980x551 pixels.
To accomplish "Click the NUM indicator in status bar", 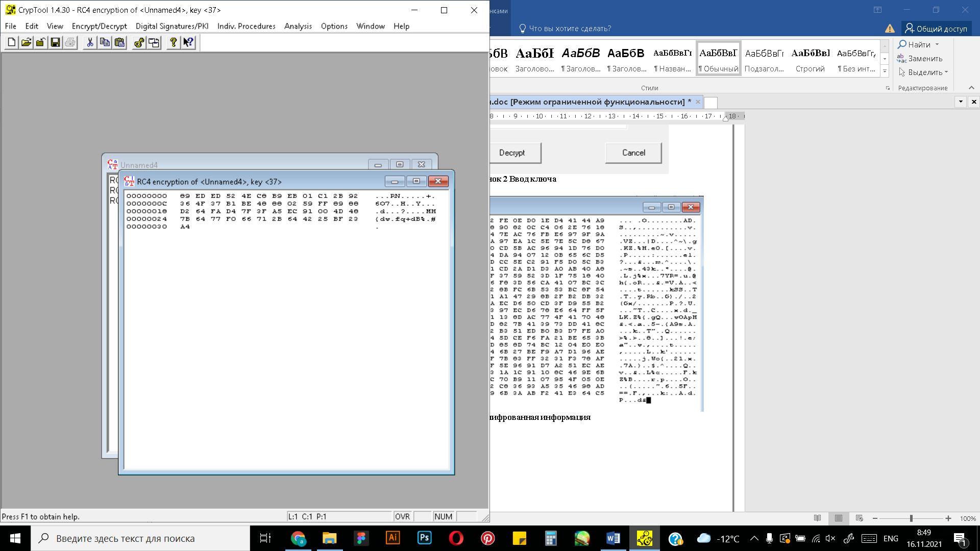I will (x=443, y=516).
